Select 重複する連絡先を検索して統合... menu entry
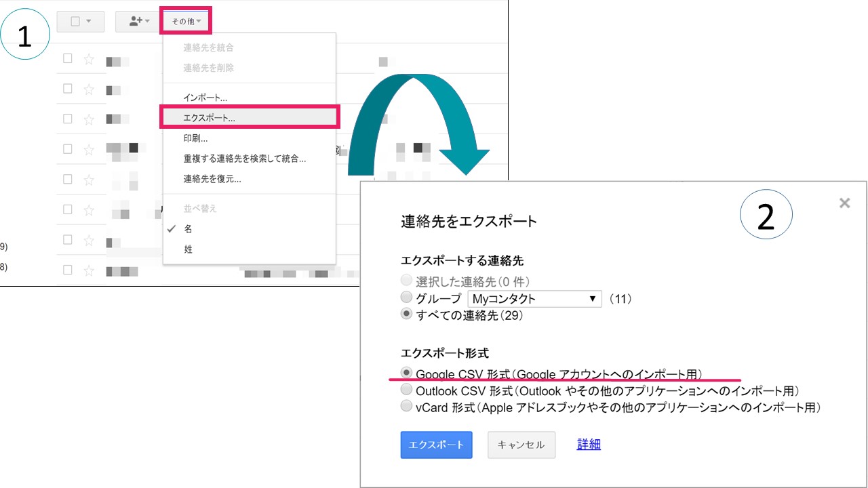This screenshot has width=868, height=488. [x=249, y=159]
